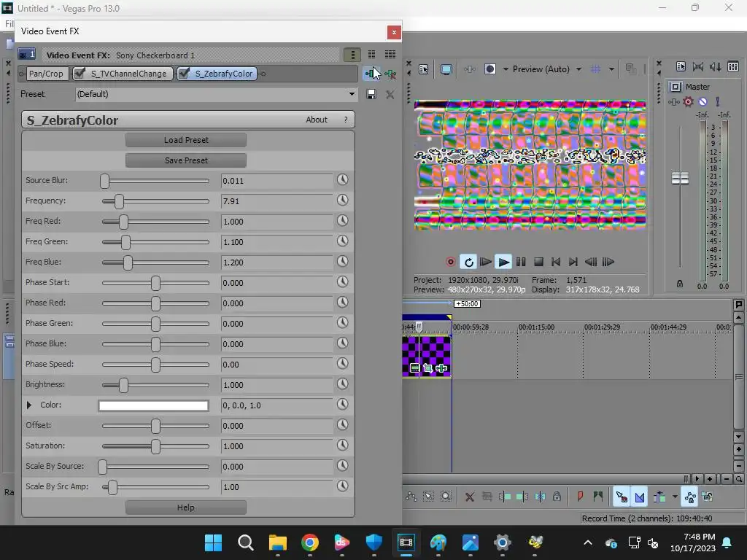Open Event Pan/Crop icon on the checkerboard clip
747x560 pixels.
[x=427, y=368]
